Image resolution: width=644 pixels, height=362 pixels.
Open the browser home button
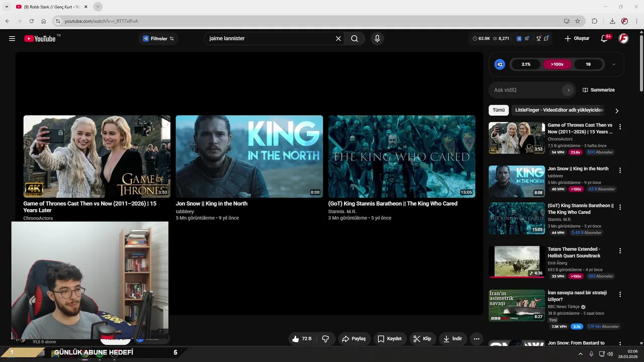(x=44, y=21)
